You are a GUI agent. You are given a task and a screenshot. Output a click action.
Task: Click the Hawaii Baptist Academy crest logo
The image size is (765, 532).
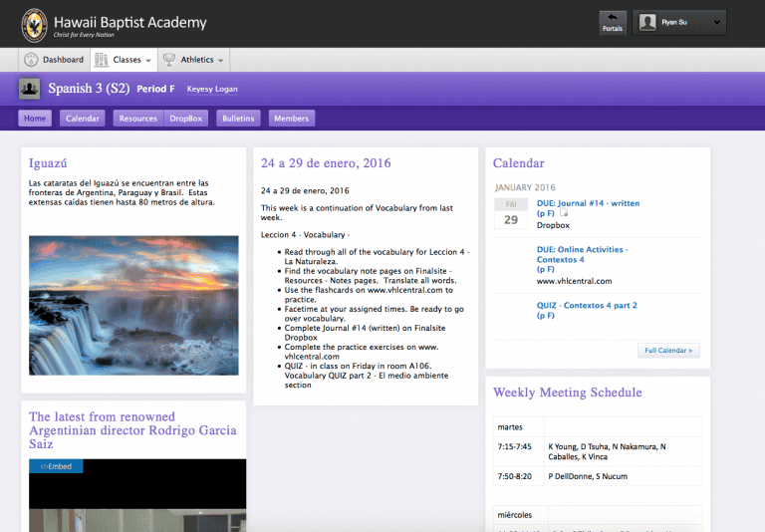click(34, 24)
